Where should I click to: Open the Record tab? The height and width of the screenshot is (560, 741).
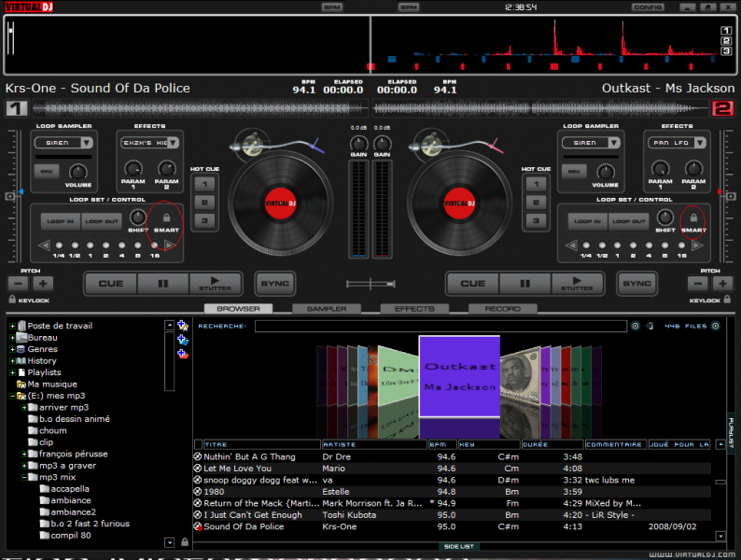[502, 309]
